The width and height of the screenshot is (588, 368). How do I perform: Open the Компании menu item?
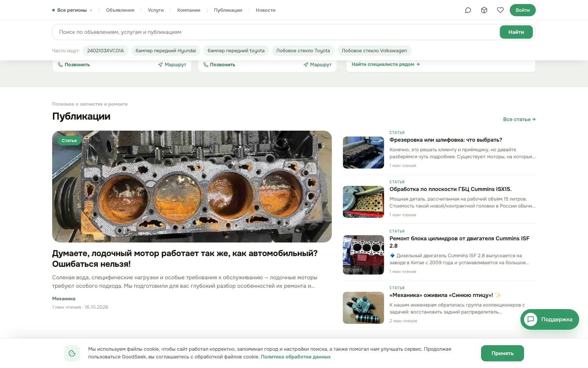coord(189,10)
